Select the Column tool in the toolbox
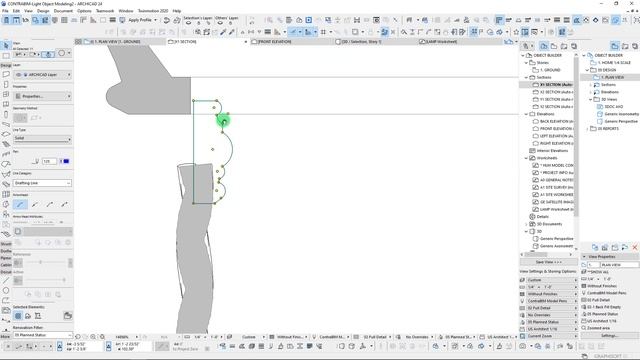This screenshot has height=360, width=640. click(x=6, y=114)
